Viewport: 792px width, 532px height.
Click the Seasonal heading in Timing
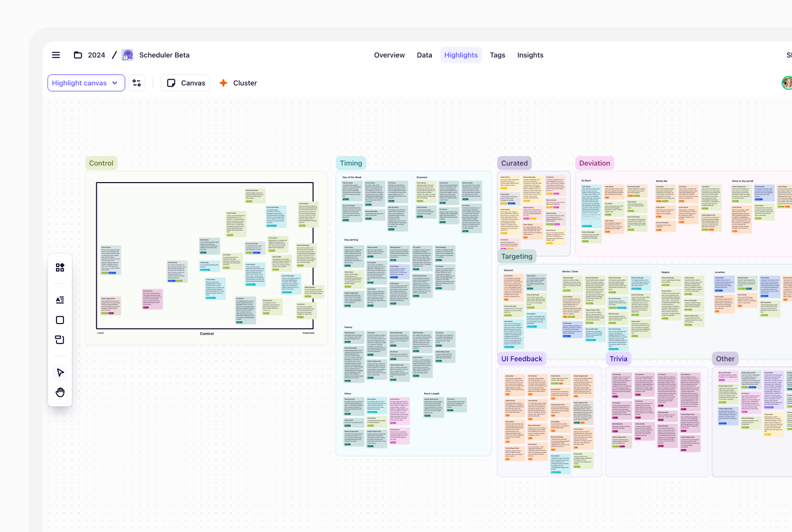pos(422,177)
